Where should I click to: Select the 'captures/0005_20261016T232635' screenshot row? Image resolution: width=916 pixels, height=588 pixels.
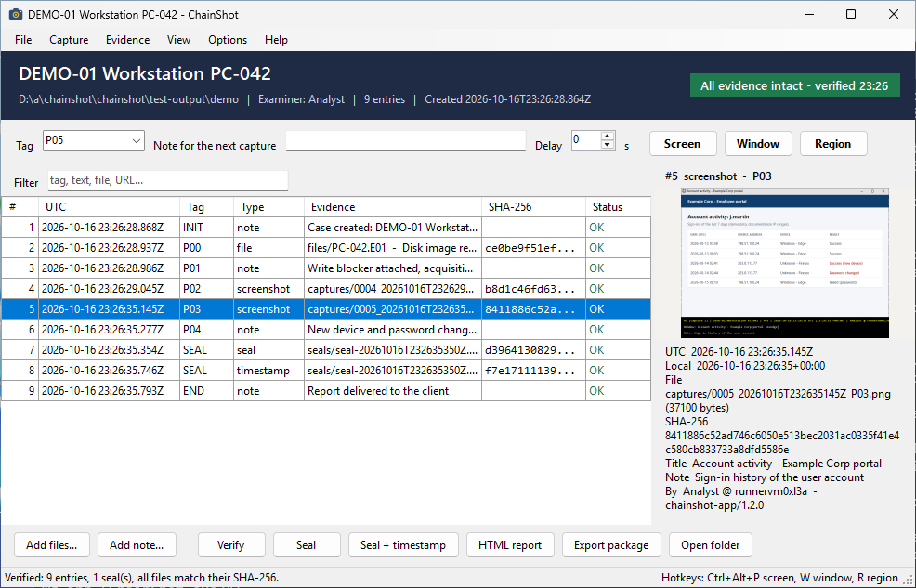coord(326,309)
